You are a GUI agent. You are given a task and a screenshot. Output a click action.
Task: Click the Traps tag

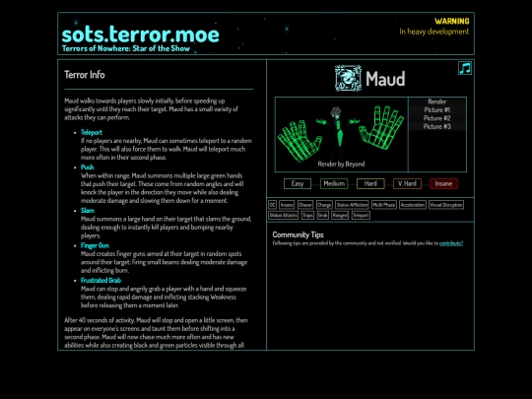tap(307, 215)
